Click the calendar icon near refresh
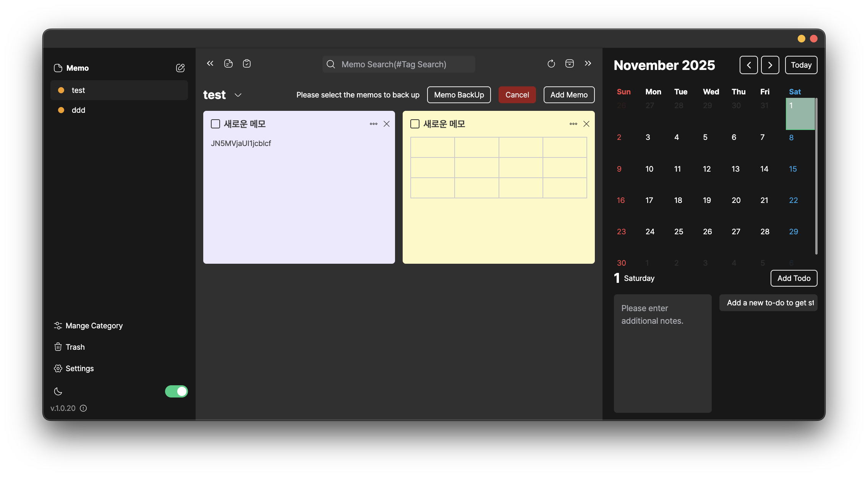This screenshot has width=868, height=477. pos(569,63)
